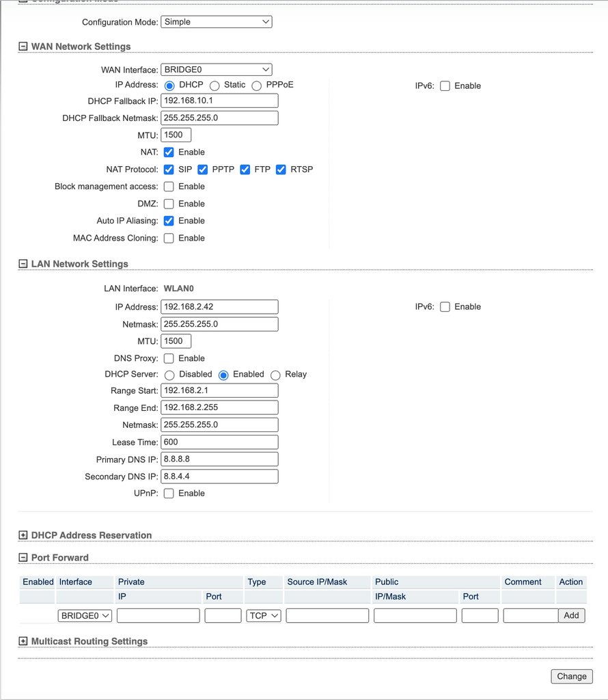
Task: Set DHCP Server to Relay
Action: click(275, 375)
